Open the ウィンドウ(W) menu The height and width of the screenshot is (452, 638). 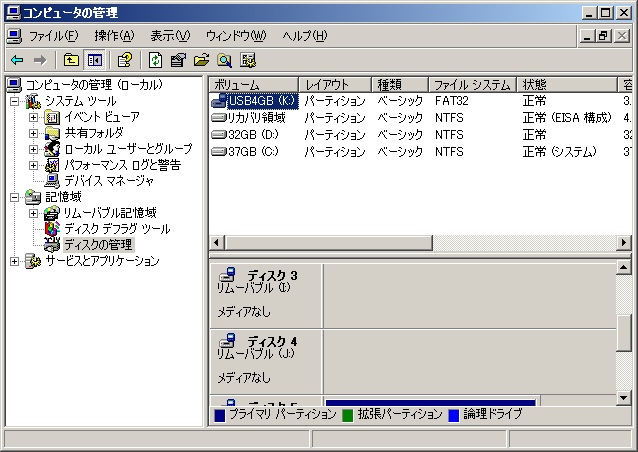tap(236, 36)
